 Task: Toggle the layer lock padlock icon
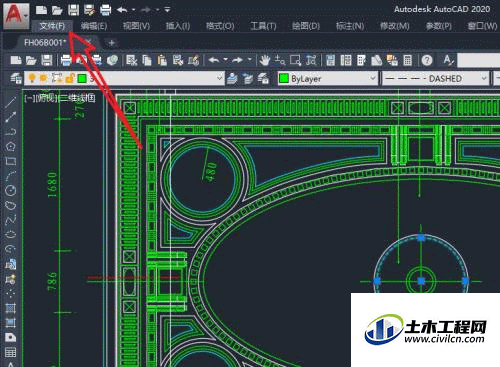(x=70, y=78)
